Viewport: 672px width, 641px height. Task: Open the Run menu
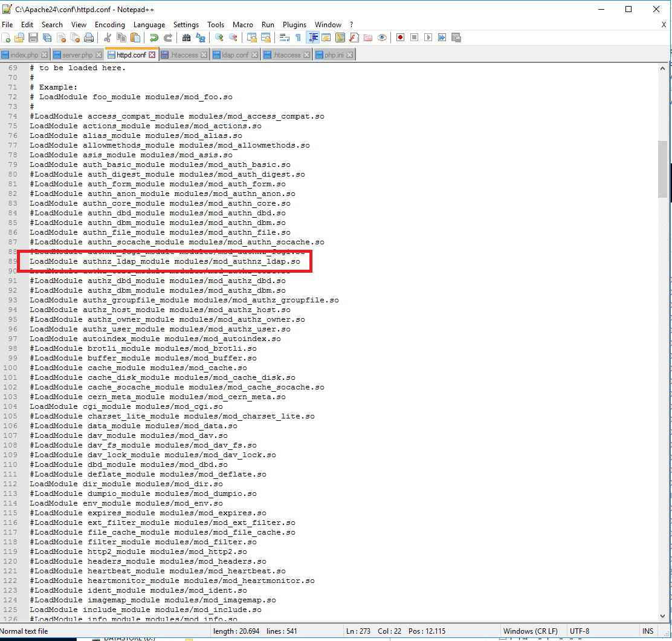click(x=268, y=25)
